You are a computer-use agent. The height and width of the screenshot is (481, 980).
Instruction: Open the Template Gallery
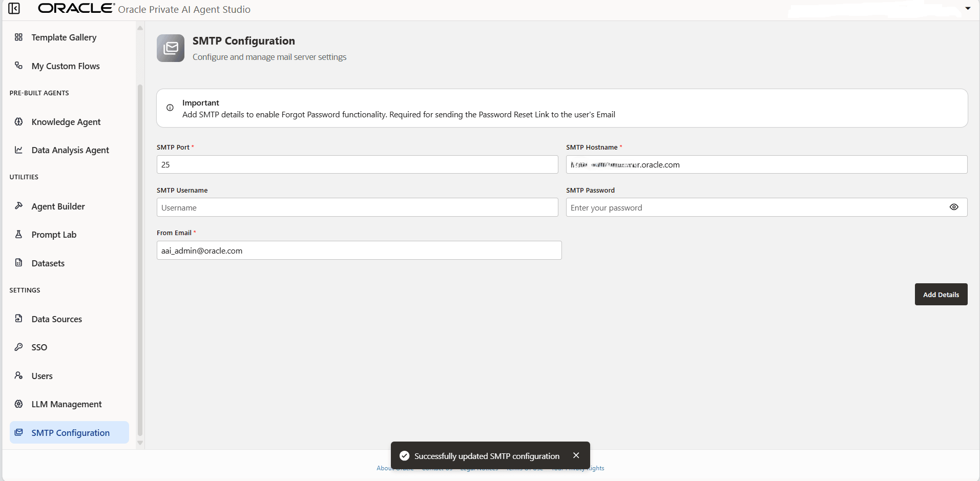click(x=64, y=37)
